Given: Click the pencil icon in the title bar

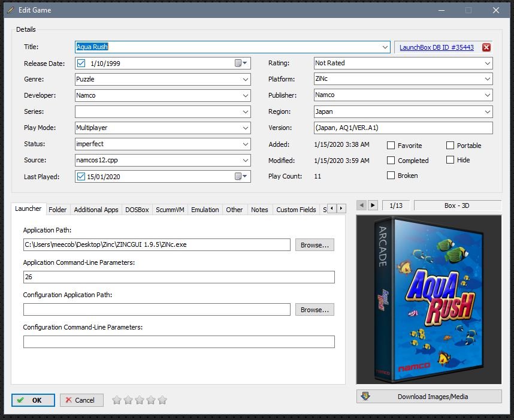Looking at the screenshot, I should click(x=11, y=10).
